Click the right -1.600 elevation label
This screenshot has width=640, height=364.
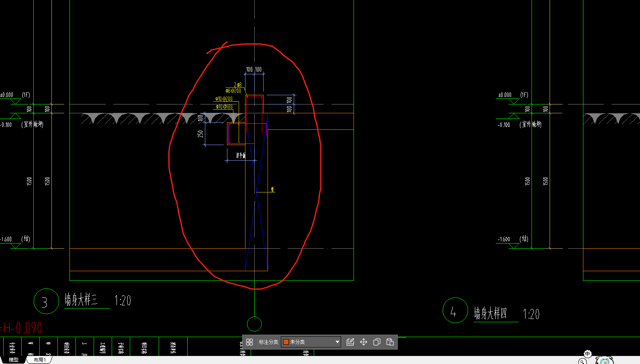[x=504, y=239]
